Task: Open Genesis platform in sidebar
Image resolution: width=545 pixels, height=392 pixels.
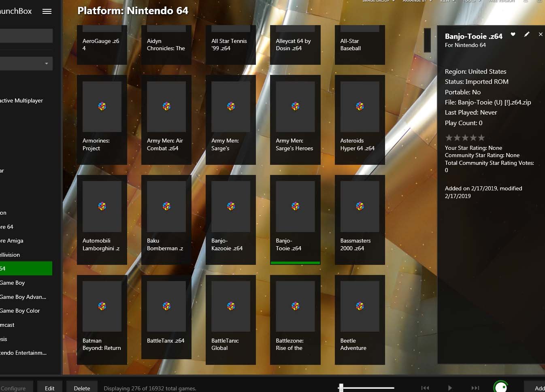Action: pos(26,339)
